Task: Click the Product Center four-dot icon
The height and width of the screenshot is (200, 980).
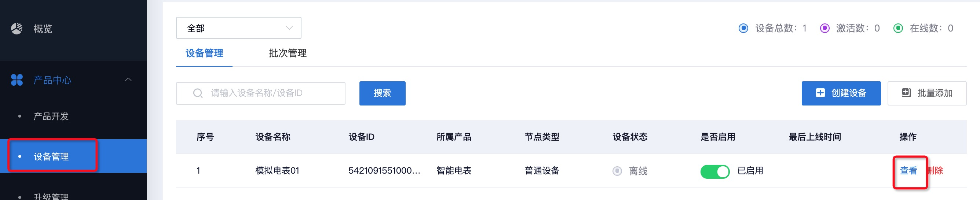Action: click(17, 80)
